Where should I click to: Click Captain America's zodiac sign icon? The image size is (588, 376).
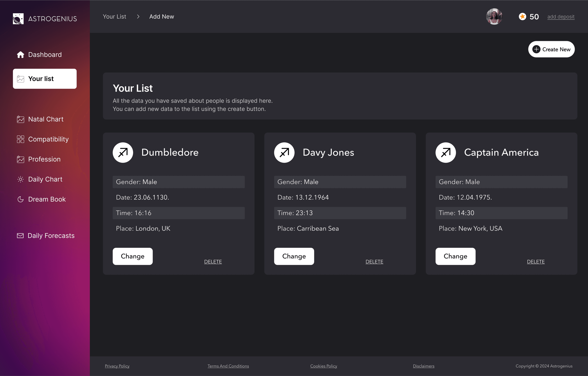coord(446,152)
